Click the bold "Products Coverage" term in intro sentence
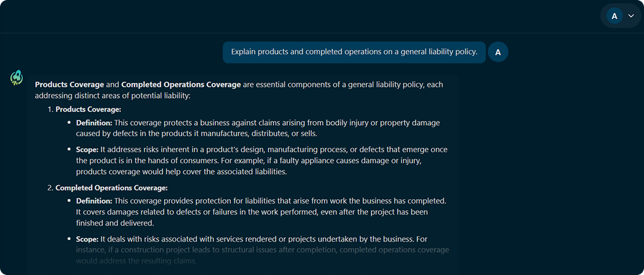The image size is (644, 275). click(69, 84)
